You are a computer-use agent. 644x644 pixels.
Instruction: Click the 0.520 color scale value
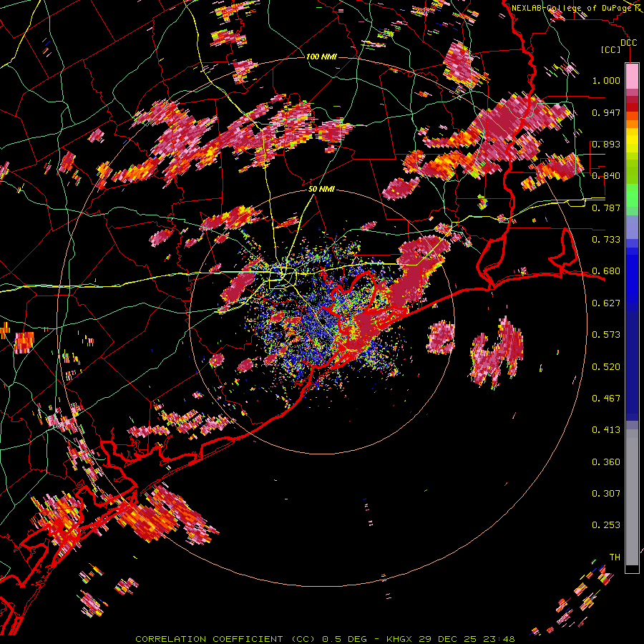(x=606, y=367)
